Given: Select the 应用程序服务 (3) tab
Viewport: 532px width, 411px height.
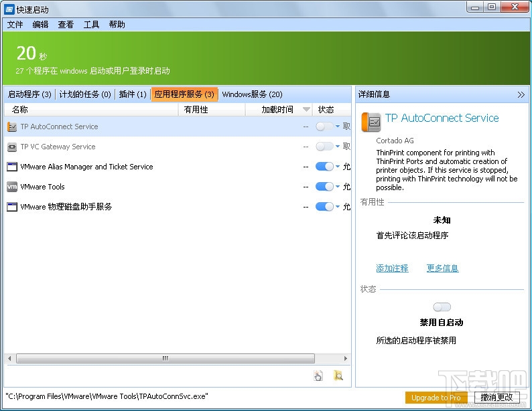Looking at the screenshot, I should 184,94.
